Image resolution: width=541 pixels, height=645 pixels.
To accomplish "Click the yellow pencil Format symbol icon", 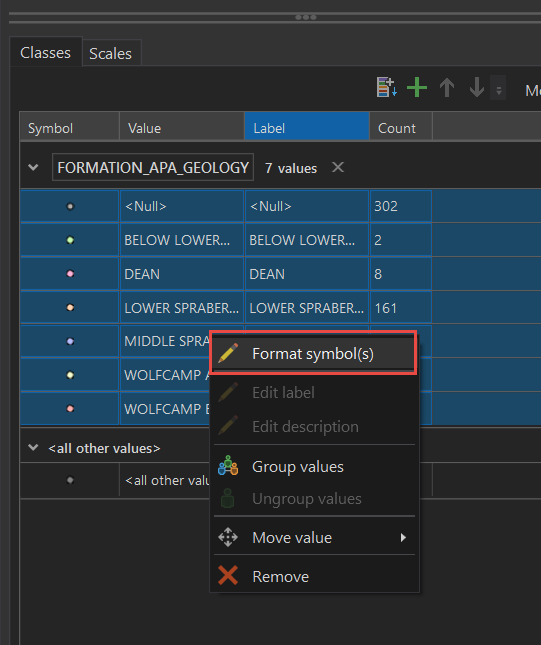I will pos(228,353).
